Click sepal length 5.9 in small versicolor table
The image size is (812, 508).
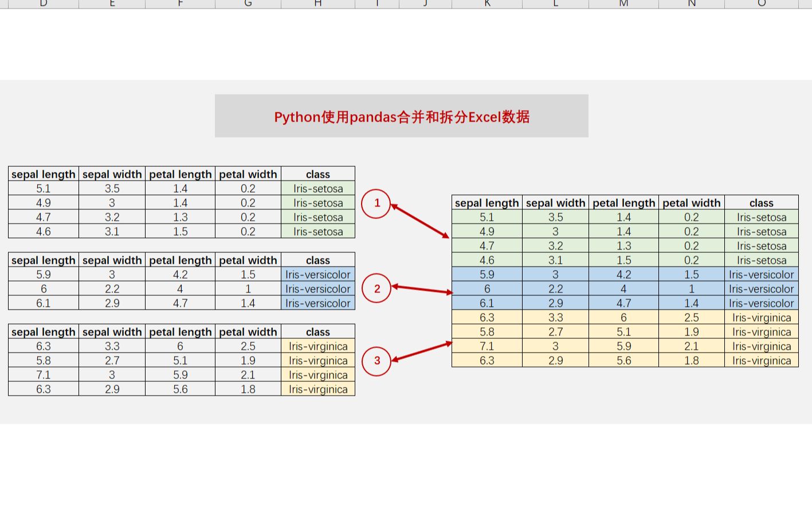pyautogui.click(x=44, y=274)
